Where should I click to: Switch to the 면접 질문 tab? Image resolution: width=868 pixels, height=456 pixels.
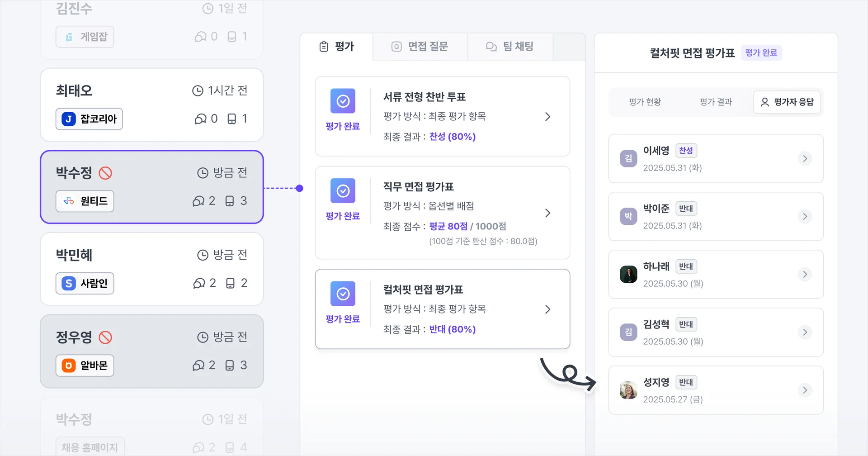(x=420, y=46)
